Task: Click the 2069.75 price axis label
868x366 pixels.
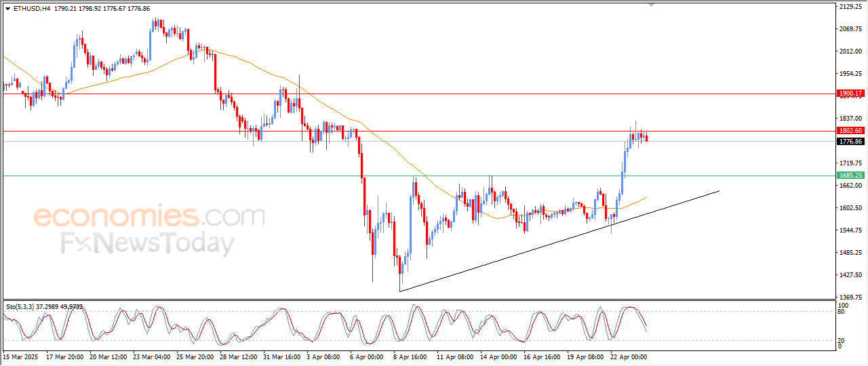Action: pos(850,29)
